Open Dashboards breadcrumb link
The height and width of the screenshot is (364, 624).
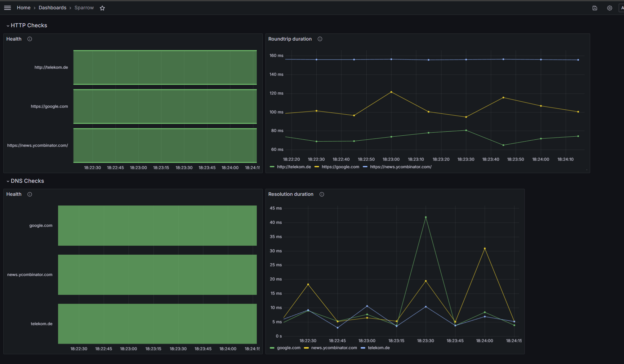tap(52, 8)
